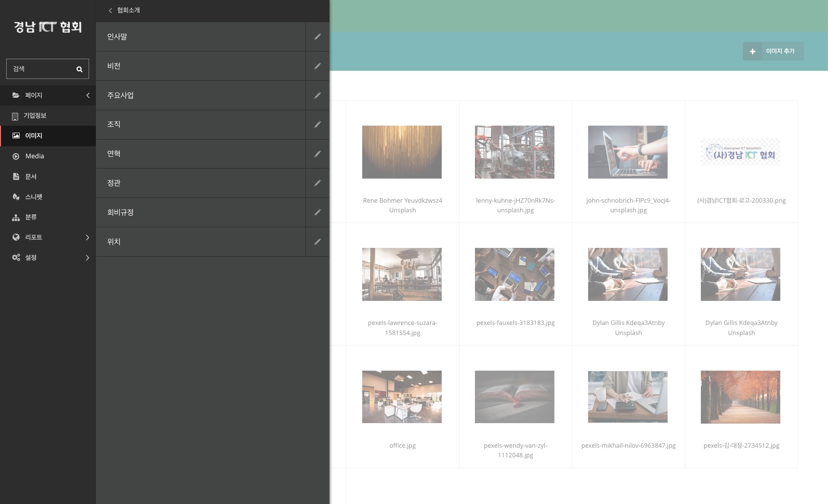Viewport: 828px width, 504px height.
Task: Open the Media menu item
Action: click(48, 156)
